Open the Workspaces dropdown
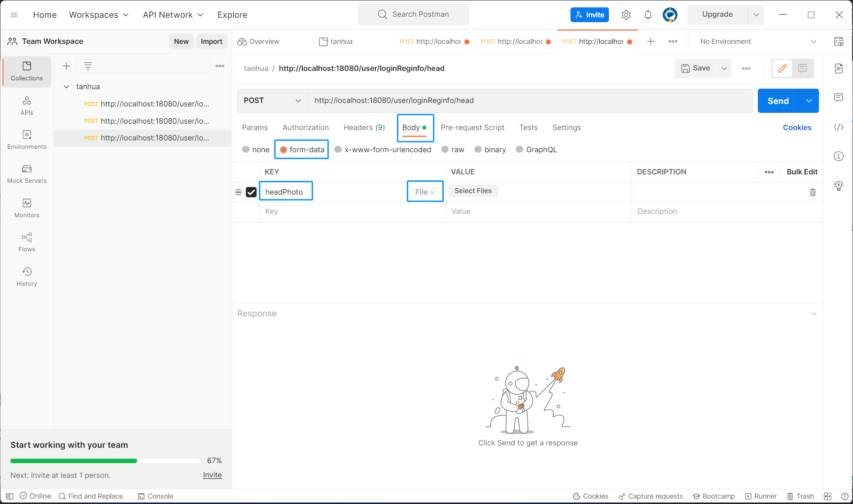This screenshot has height=504, width=853. pos(99,15)
